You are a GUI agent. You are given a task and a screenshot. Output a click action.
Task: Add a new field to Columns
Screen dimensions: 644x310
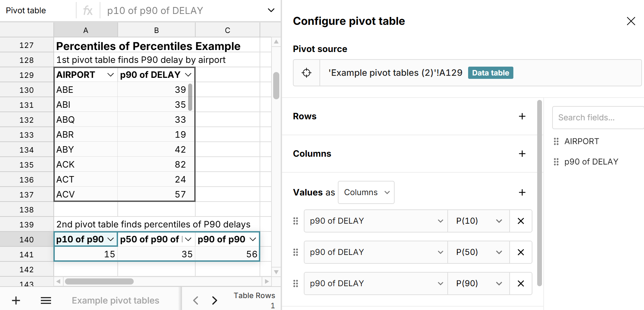(x=522, y=154)
